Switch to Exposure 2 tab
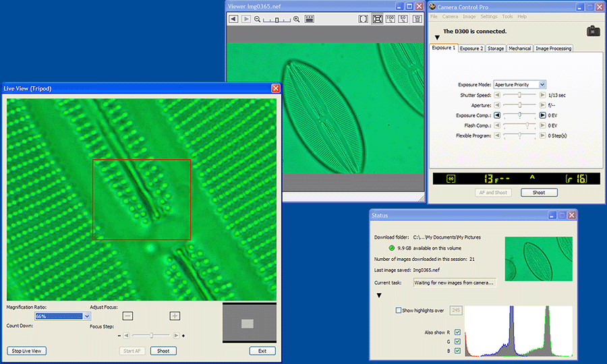 click(471, 49)
